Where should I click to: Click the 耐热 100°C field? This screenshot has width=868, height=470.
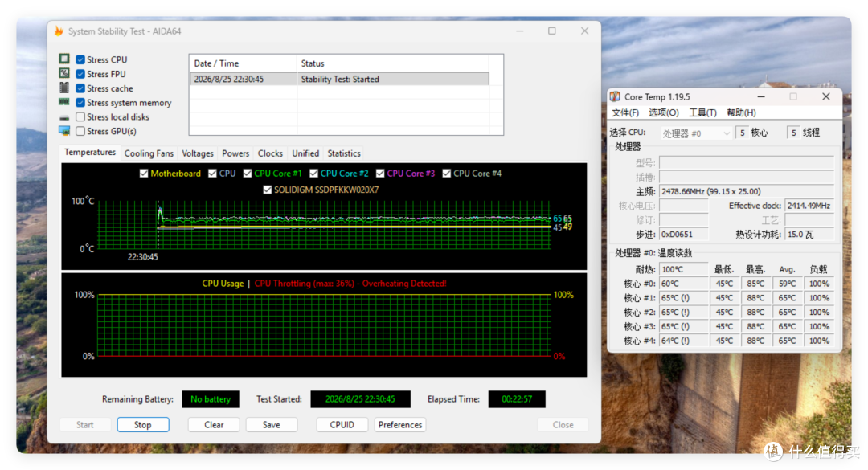tap(684, 270)
